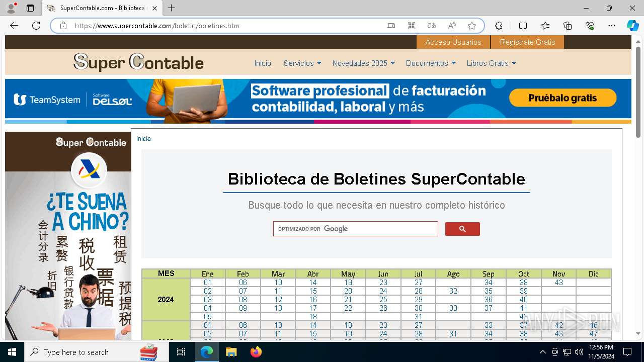Open the Copilot sidebar

(632, 26)
